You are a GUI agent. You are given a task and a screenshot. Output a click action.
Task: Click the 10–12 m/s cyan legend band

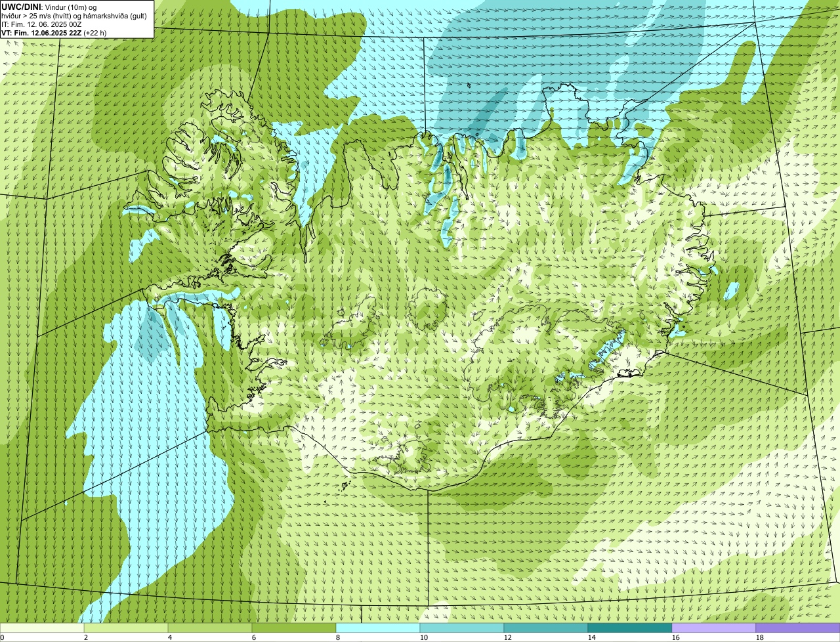(462, 628)
